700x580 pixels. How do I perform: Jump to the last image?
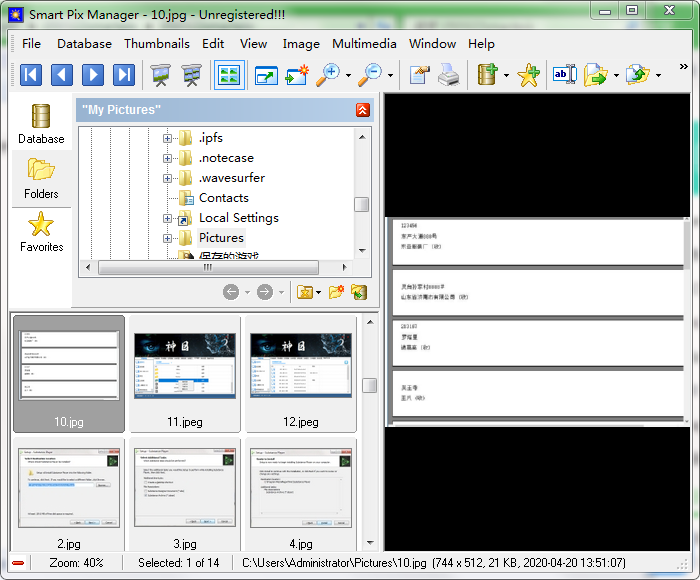click(124, 74)
